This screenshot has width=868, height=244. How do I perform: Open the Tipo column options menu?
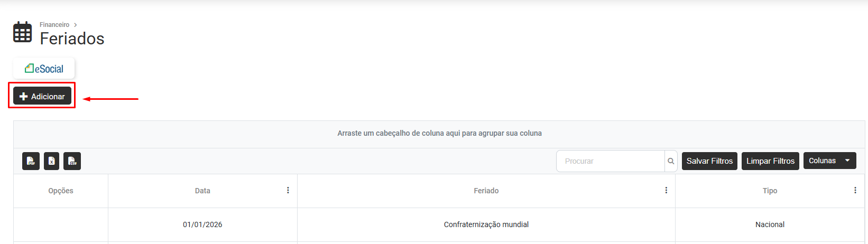(855, 190)
